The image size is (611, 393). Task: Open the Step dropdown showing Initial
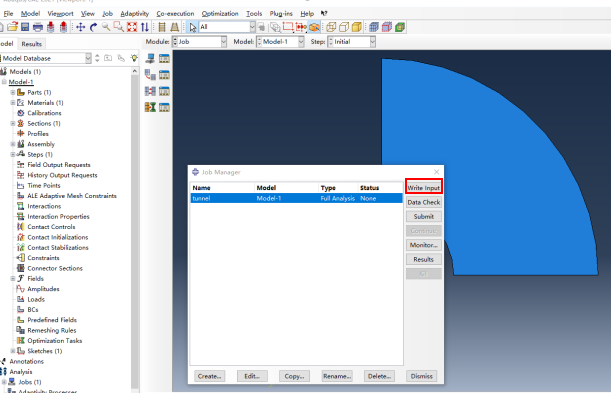(x=351, y=42)
